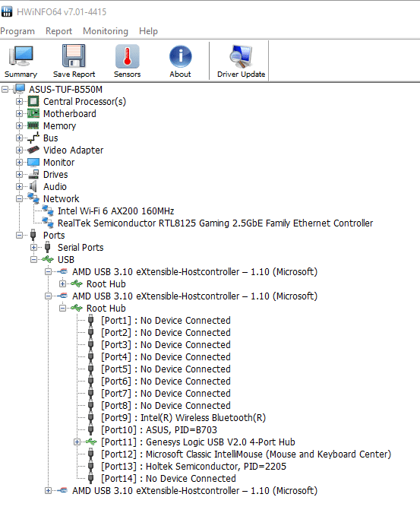Viewport: 420px width, 513px height.
Task: Click the Port9 Bluetooth plug icon
Action: 91,417
